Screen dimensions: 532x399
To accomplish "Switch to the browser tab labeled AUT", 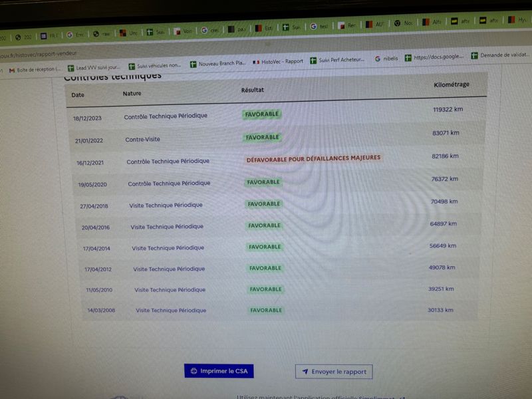I will tap(374, 25).
